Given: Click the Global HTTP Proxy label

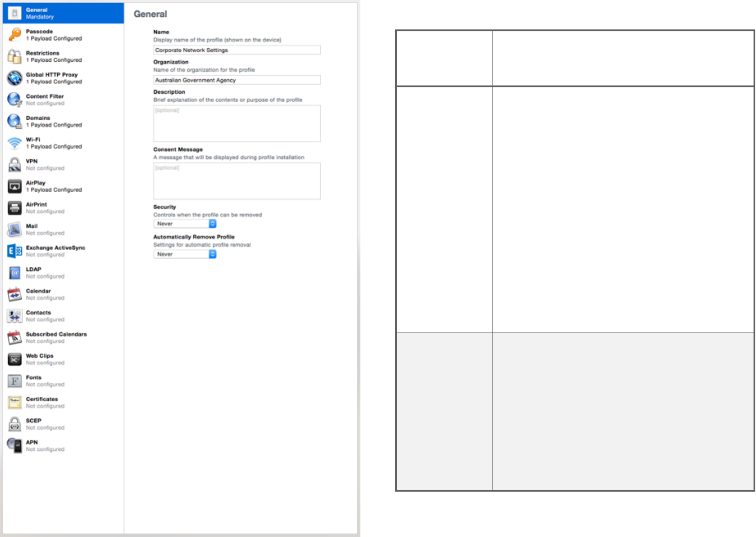Looking at the screenshot, I should click(x=52, y=75).
